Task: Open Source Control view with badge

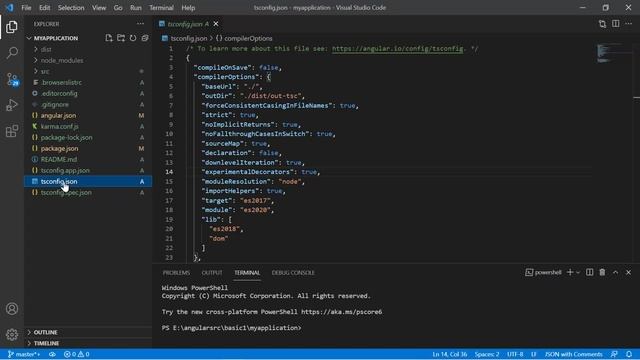Action: click(12, 79)
